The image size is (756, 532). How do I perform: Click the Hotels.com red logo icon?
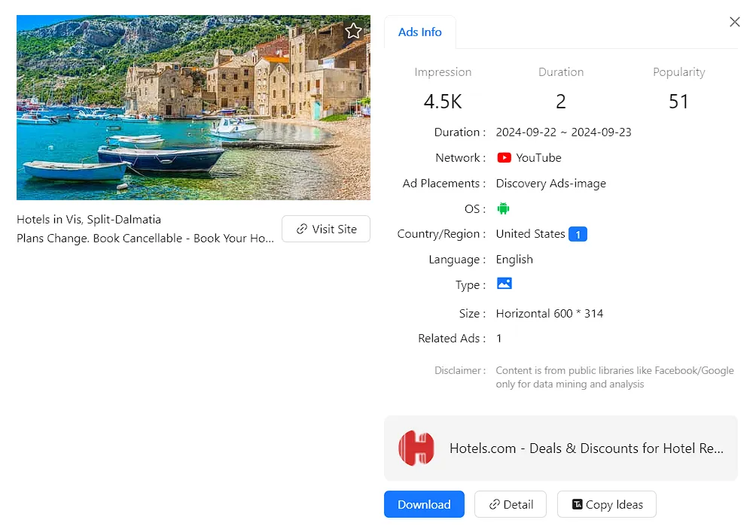[x=416, y=448]
